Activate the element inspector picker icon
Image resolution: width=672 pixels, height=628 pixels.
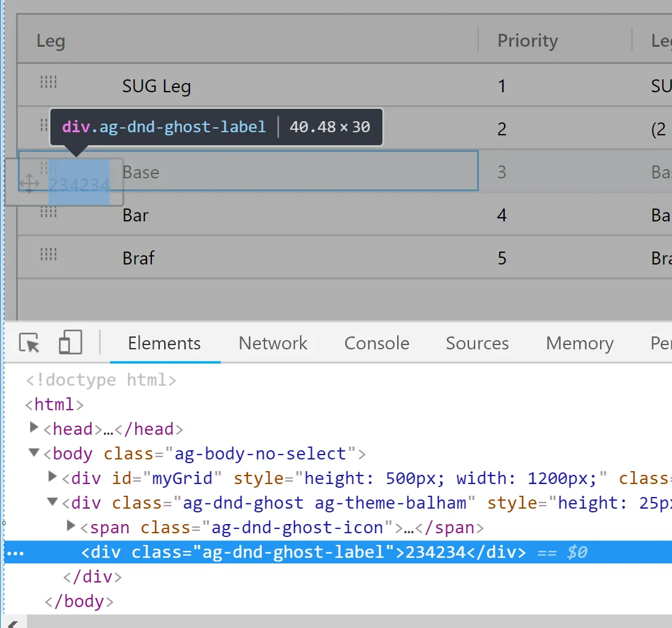point(29,343)
